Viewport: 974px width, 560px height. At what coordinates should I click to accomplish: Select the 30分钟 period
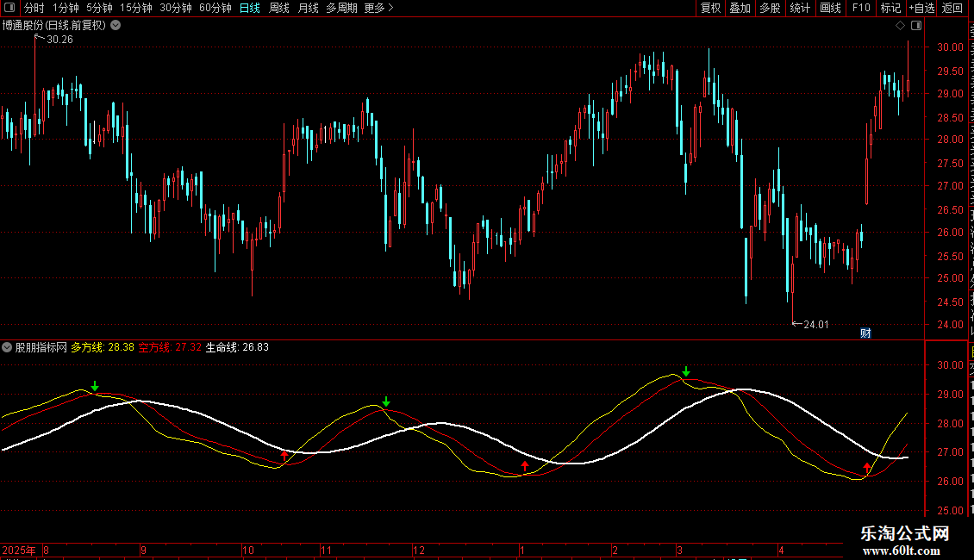pos(176,8)
